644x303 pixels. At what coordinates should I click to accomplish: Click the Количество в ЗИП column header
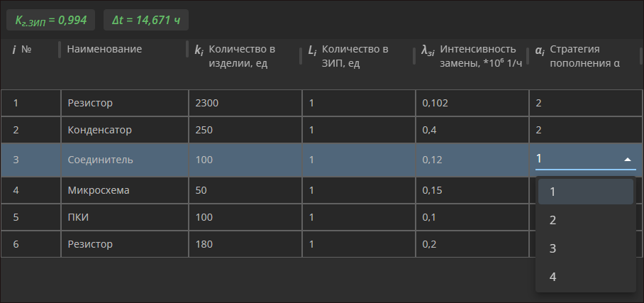pyautogui.click(x=348, y=56)
